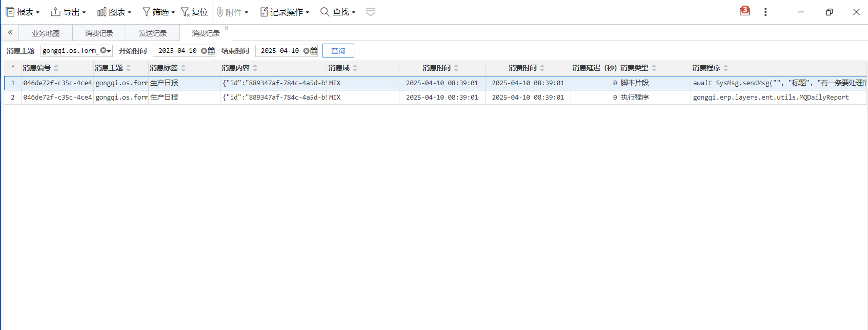Viewport: 868px width, 330px height.
Task: Click the 消息时间 value in row 1
Action: click(442, 83)
